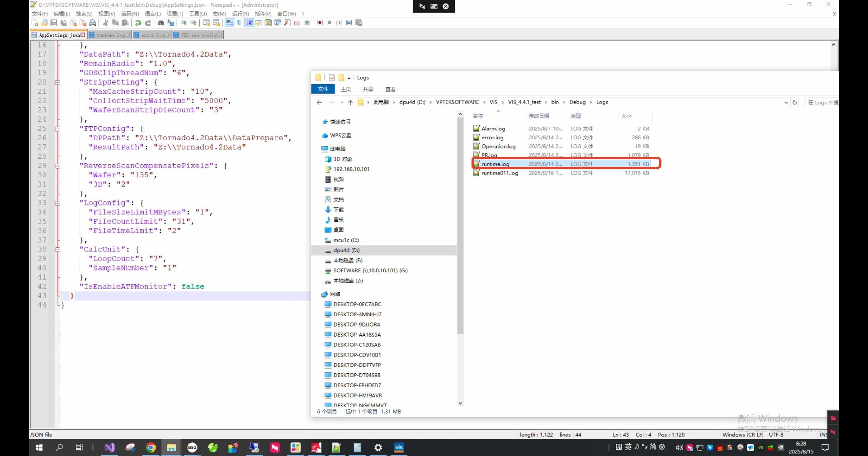The height and width of the screenshot is (456, 868).
Task: Select the runtime011.log file
Action: [x=500, y=173]
